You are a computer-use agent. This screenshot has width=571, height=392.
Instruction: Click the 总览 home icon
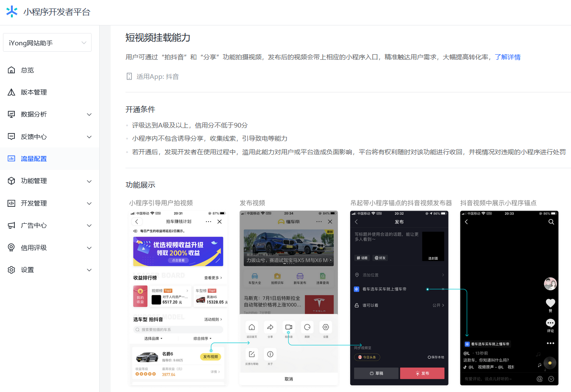[11, 70]
